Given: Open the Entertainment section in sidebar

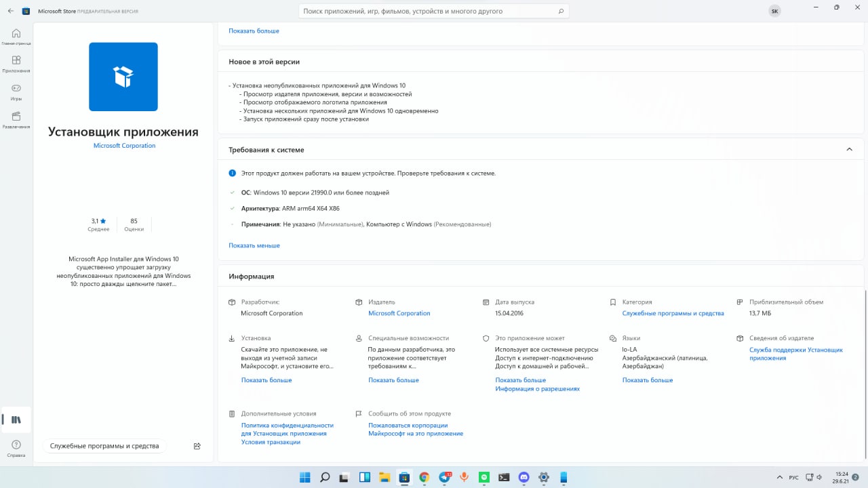Looking at the screenshot, I should (16, 120).
